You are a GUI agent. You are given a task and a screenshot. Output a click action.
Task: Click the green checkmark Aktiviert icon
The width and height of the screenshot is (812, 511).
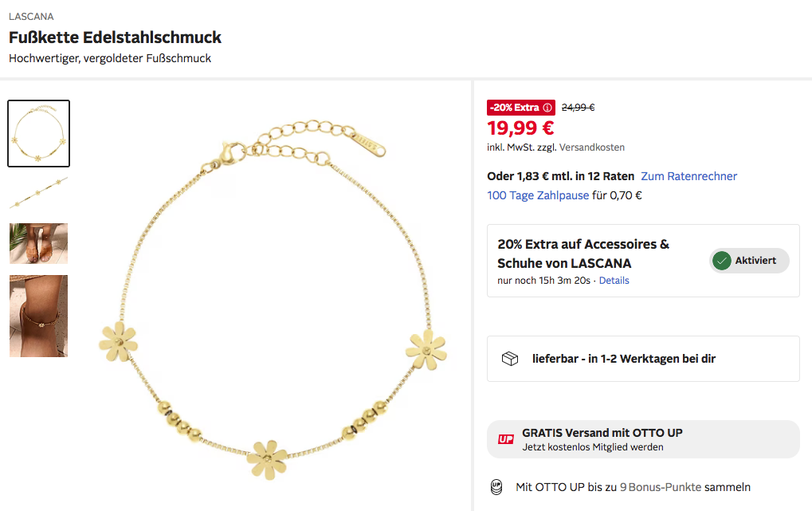722,261
